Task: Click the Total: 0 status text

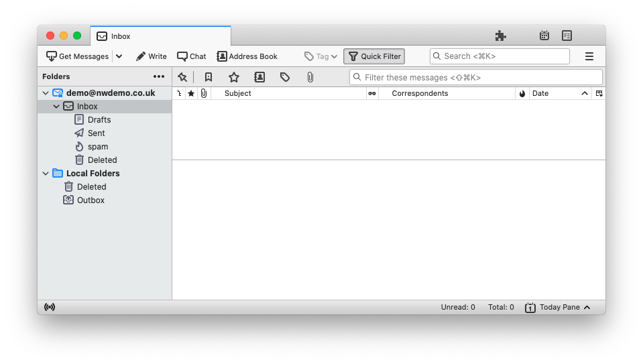Action: [501, 307]
